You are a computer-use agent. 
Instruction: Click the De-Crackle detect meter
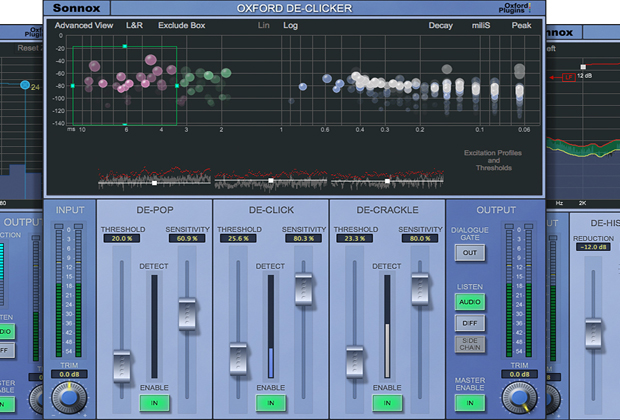click(387, 324)
